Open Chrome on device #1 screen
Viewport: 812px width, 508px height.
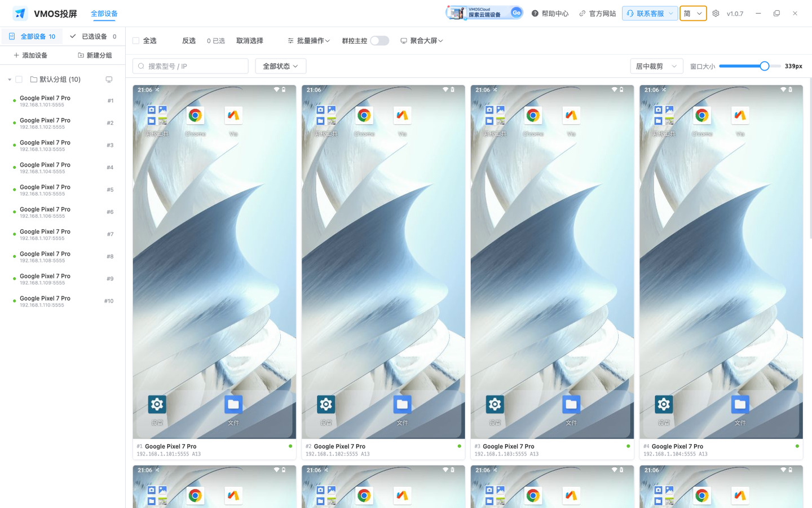coord(195,116)
